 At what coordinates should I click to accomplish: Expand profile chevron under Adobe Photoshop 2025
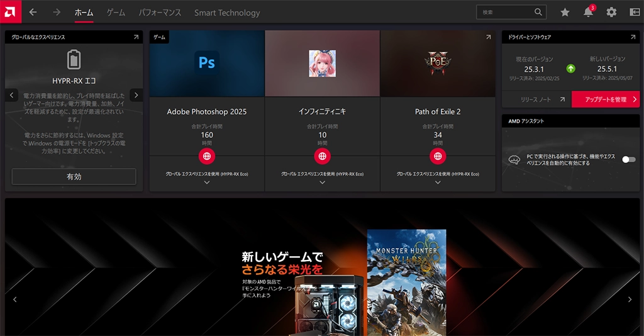207,182
